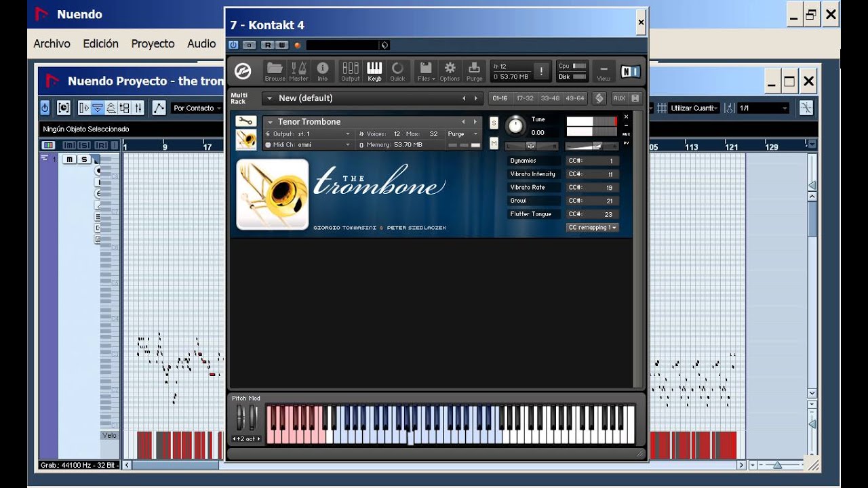Click the color bars icon above track list
The height and width of the screenshot is (488, 868).
[48, 145]
